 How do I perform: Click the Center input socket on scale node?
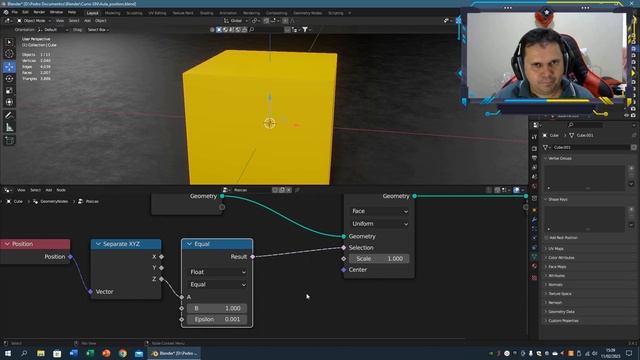[344, 270]
